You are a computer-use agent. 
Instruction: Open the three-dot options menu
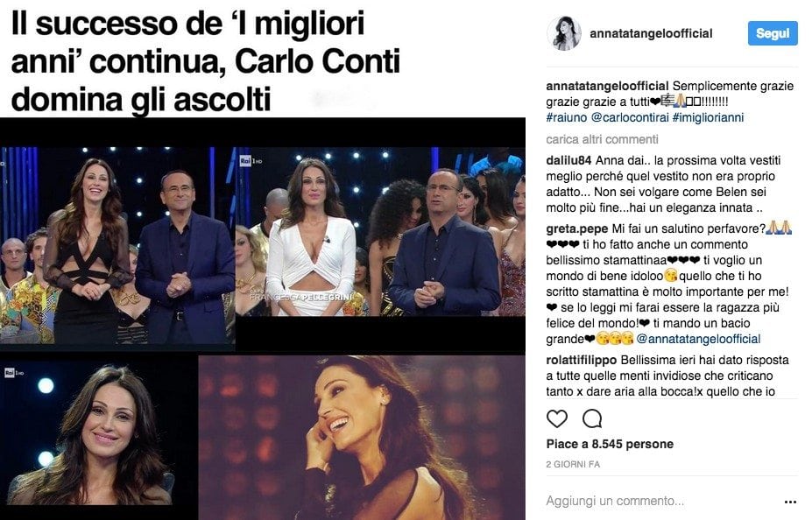(x=790, y=502)
